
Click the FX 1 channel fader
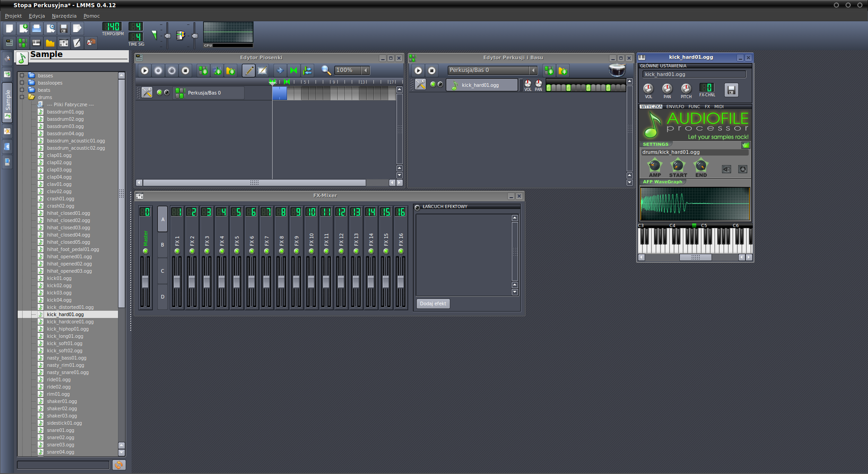click(177, 282)
